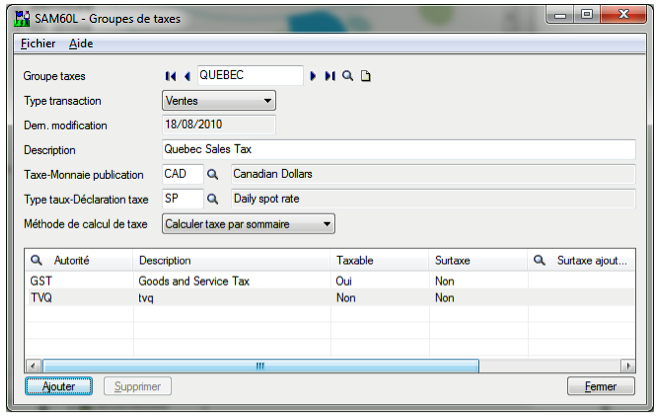659x419 pixels.
Task: Open finder next to Groupe taxes field
Action: tap(347, 76)
